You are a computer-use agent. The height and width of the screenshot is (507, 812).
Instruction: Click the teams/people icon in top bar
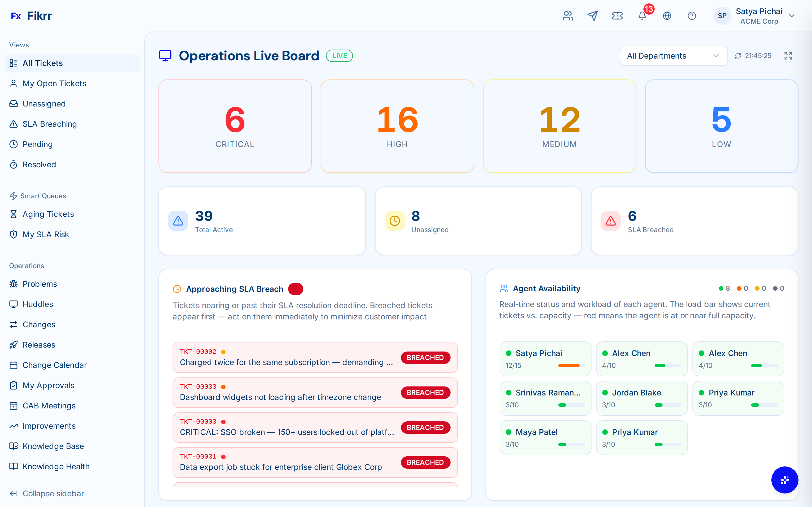[567, 15]
